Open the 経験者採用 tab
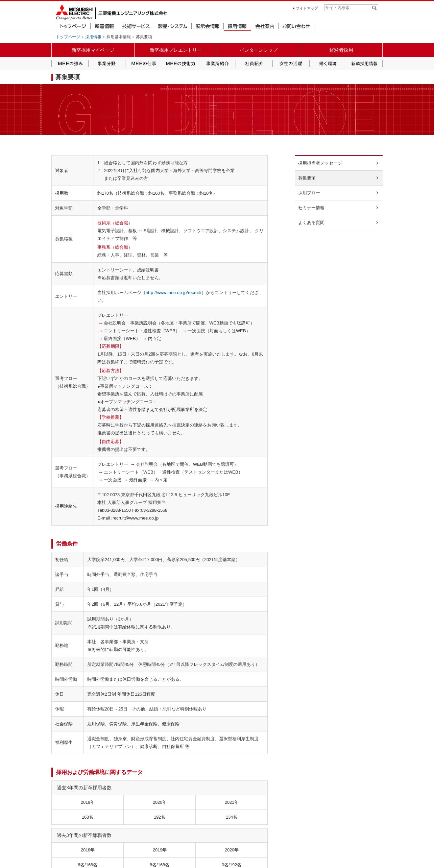434x868 pixels. (x=341, y=50)
